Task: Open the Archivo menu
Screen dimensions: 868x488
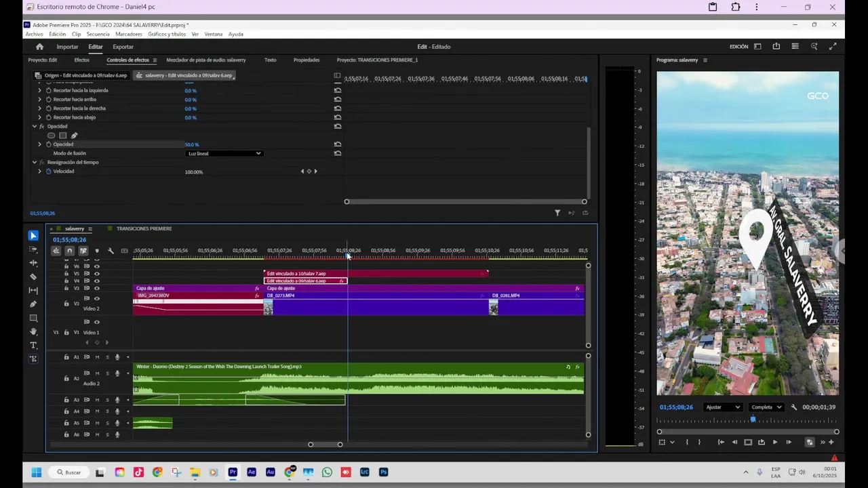Action: point(34,34)
